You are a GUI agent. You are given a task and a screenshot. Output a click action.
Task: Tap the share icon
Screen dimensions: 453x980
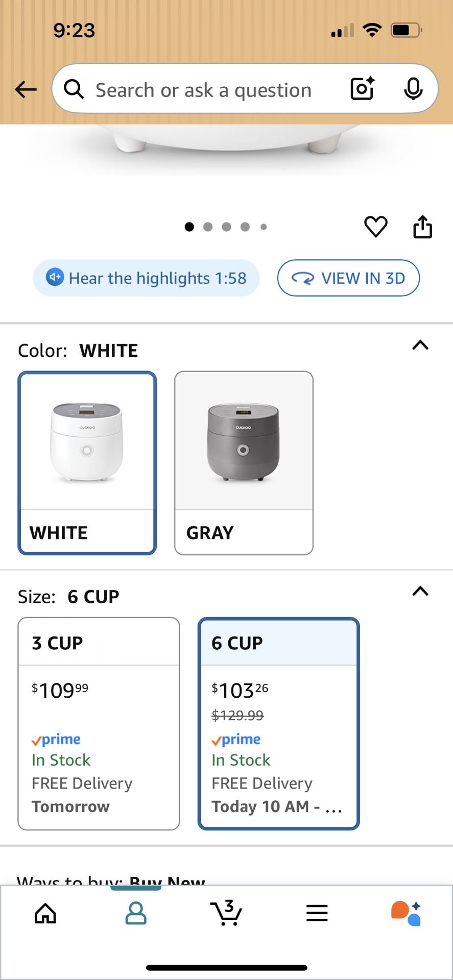422,227
